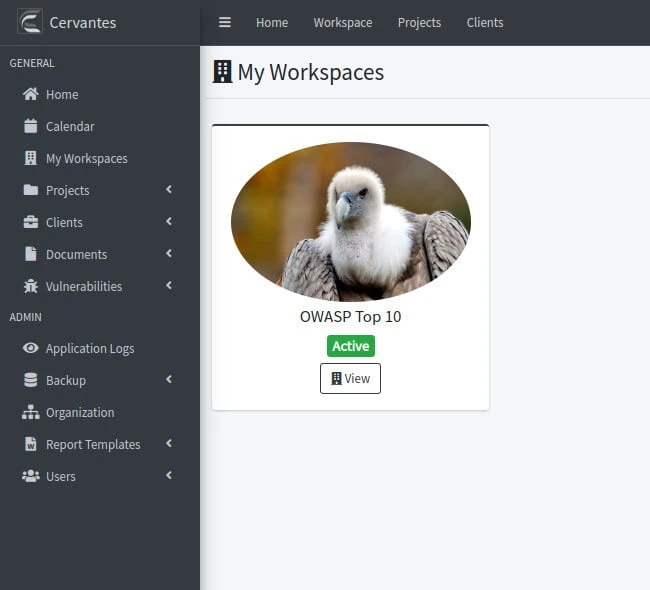Open Projects from the top navbar
Image resolution: width=650 pixels, height=590 pixels.
click(419, 22)
